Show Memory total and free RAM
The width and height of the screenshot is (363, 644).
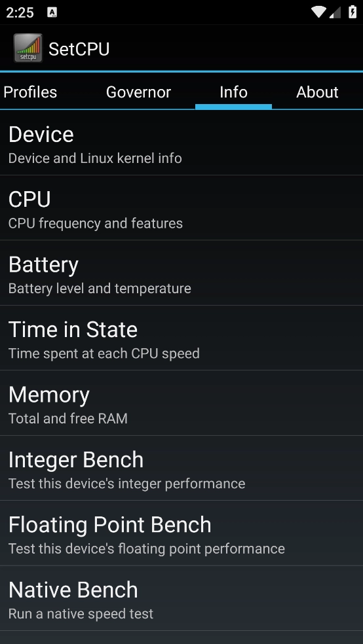[x=181, y=403]
